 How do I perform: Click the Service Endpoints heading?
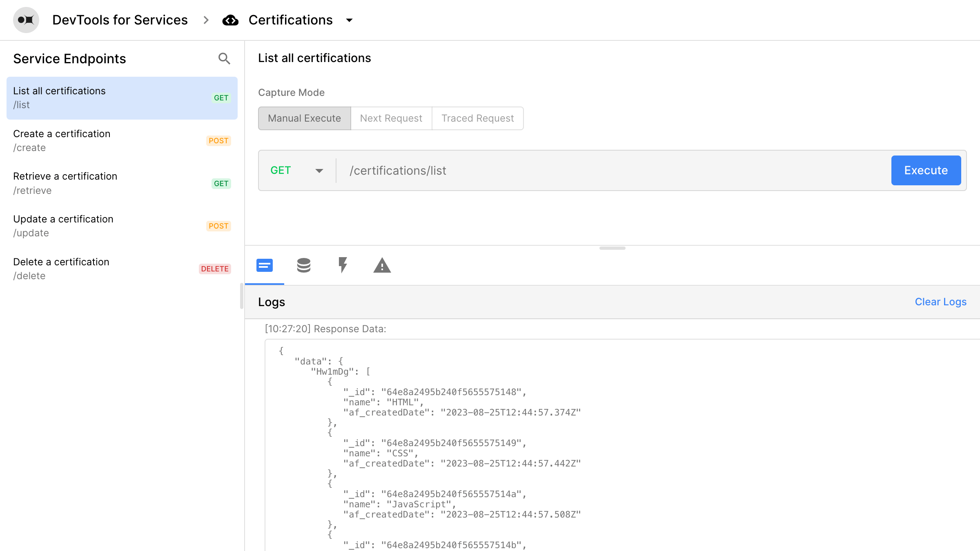tap(69, 59)
